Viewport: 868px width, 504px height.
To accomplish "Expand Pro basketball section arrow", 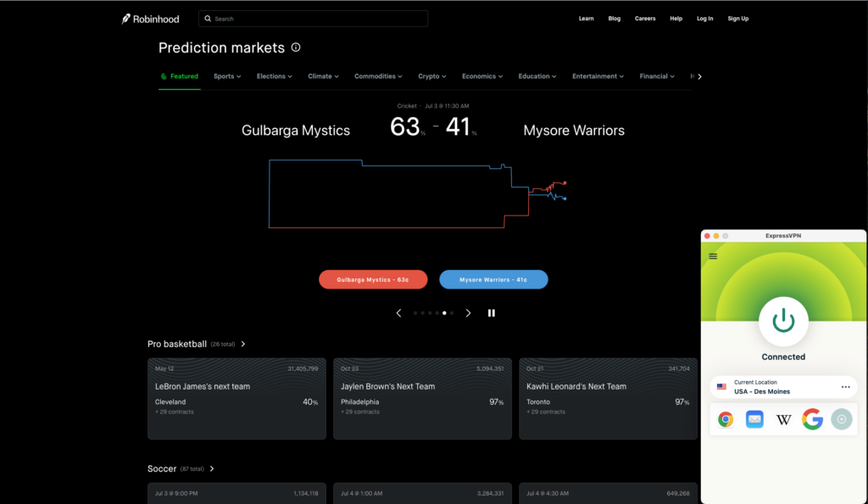I will click(x=243, y=344).
